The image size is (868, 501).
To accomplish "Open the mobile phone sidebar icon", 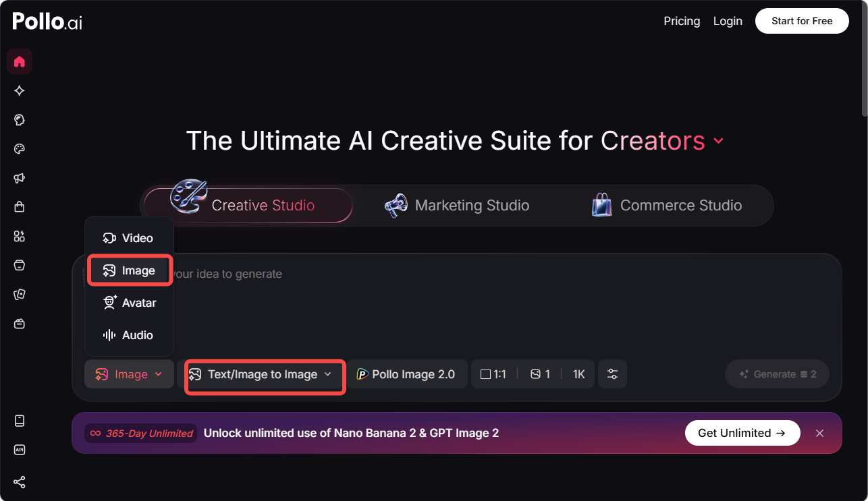I will point(20,421).
